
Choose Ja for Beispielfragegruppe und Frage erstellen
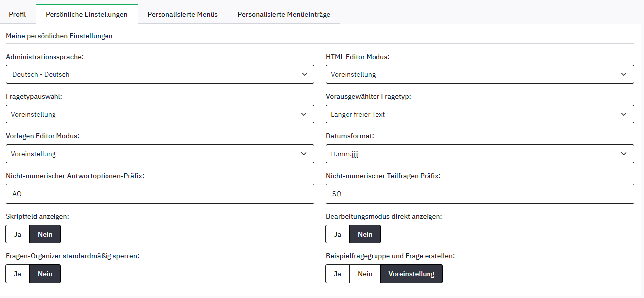(x=338, y=274)
